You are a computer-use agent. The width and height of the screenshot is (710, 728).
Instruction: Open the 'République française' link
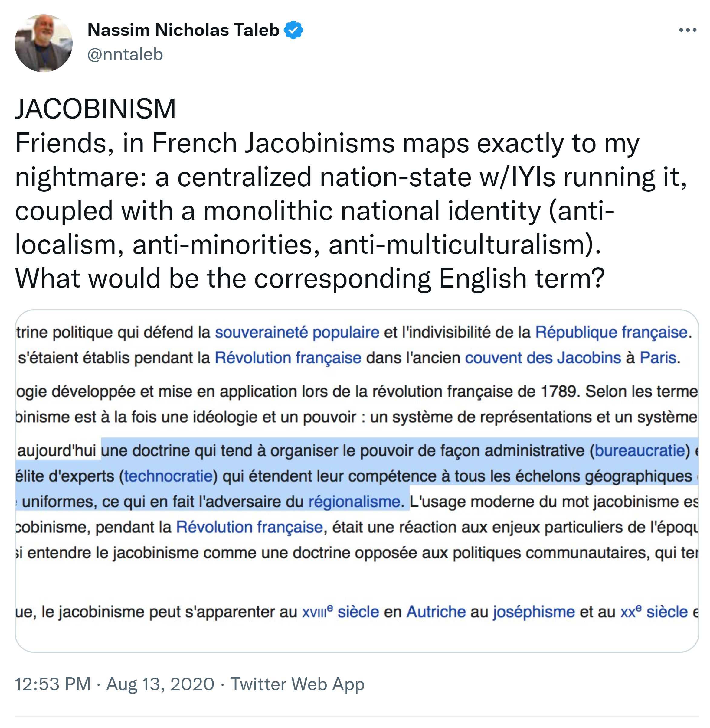pyautogui.click(x=611, y=332)
